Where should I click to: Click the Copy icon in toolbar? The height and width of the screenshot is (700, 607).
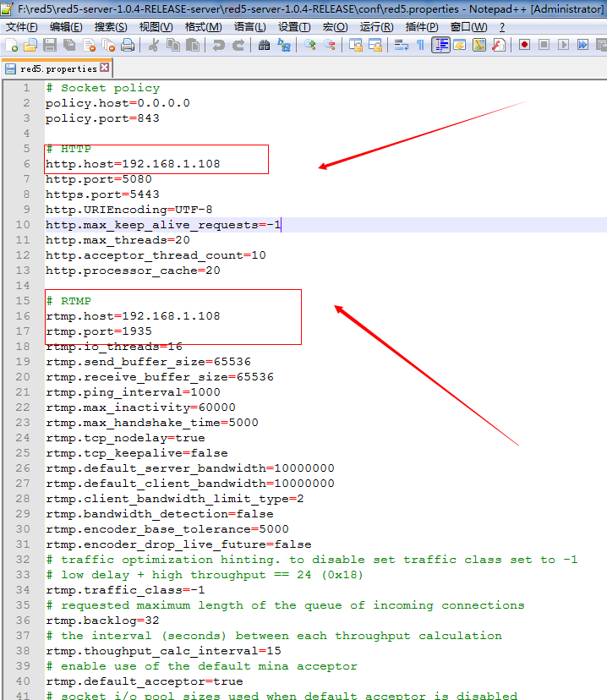point(172,45)
